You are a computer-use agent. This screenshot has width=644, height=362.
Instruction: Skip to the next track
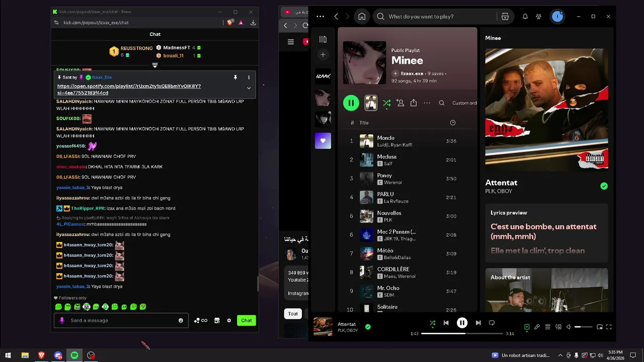478,323
